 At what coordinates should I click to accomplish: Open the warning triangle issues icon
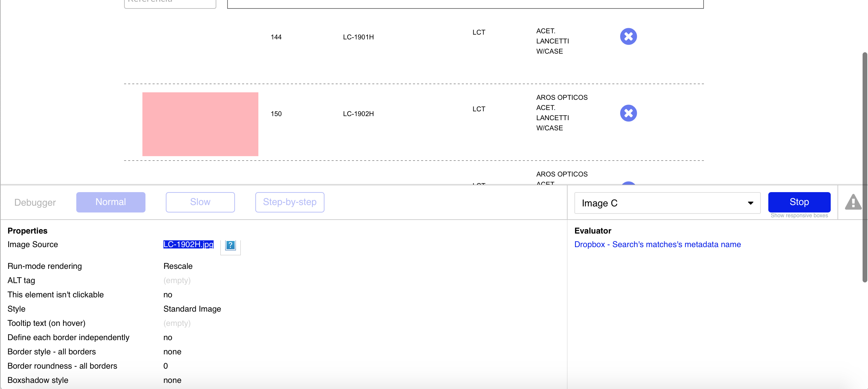tap(853, 202)
